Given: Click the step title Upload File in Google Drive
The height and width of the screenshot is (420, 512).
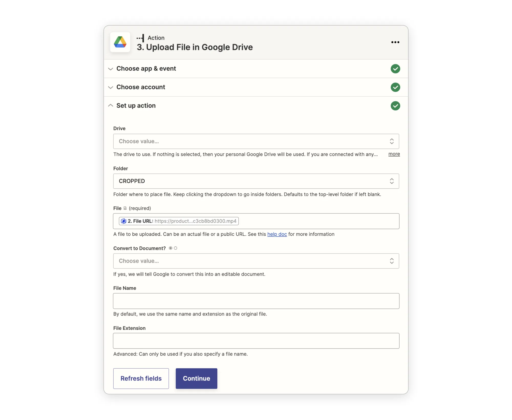Looking at the screenshot, I should click(x=195, y=47).
